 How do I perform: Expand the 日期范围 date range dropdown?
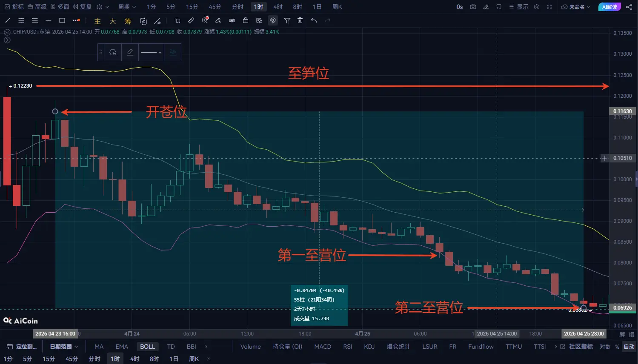(x=64, y=347)
